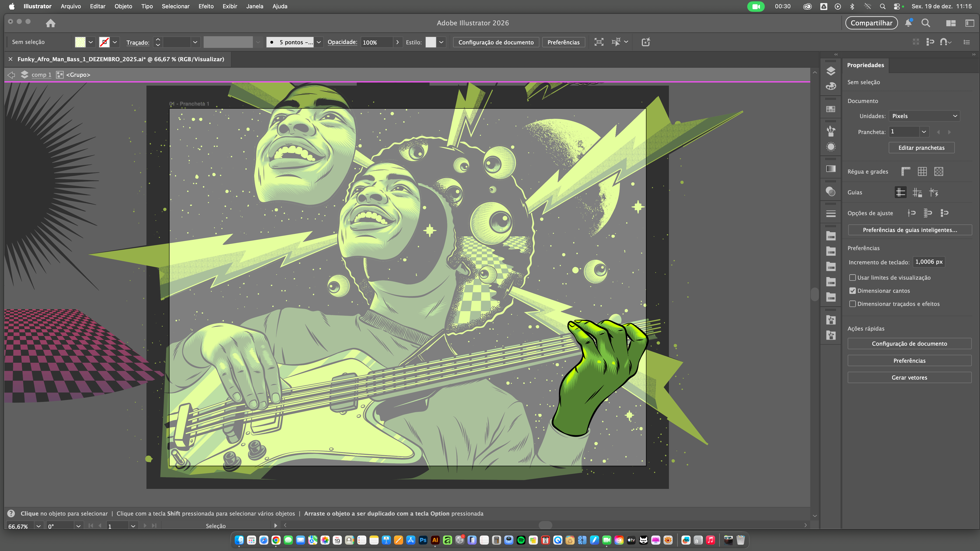Open the stroke width '5 pontos' dropdown
Screen dimensions: 980x551
point(318,42)
